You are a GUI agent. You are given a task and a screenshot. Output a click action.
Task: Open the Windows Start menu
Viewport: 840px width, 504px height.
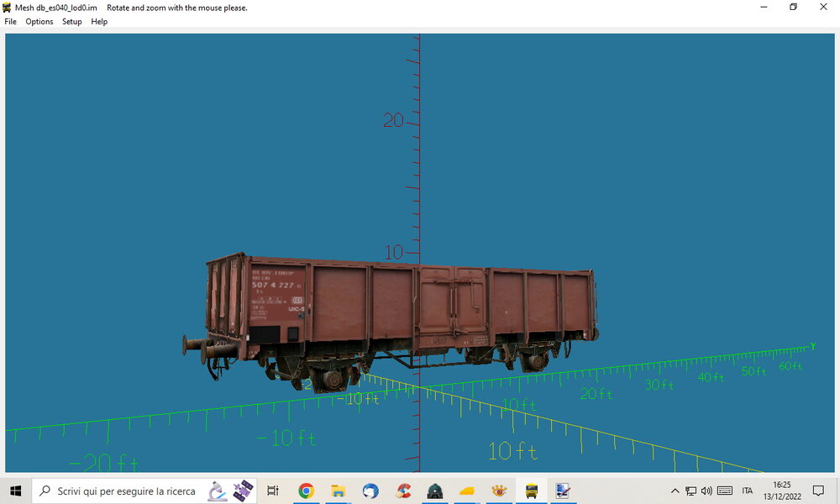click(15, 491)
